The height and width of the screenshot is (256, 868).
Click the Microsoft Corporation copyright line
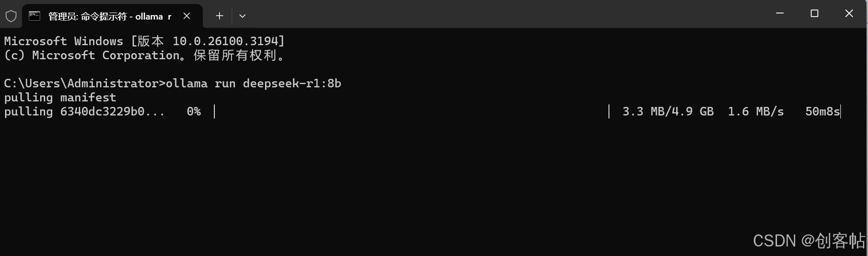click(x=145, y=55)
